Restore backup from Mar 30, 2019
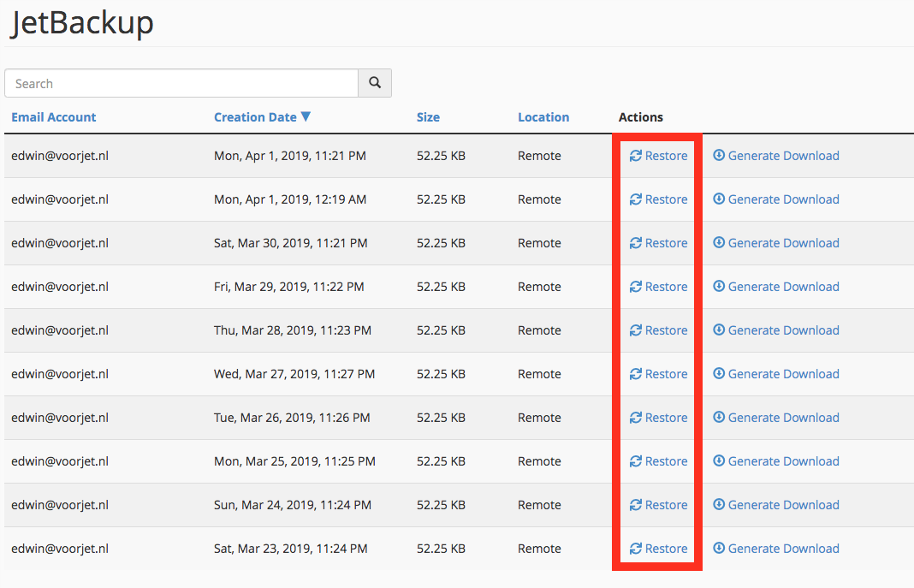The image size is (914, 588). pyautogui.click(x=659, y=243)
